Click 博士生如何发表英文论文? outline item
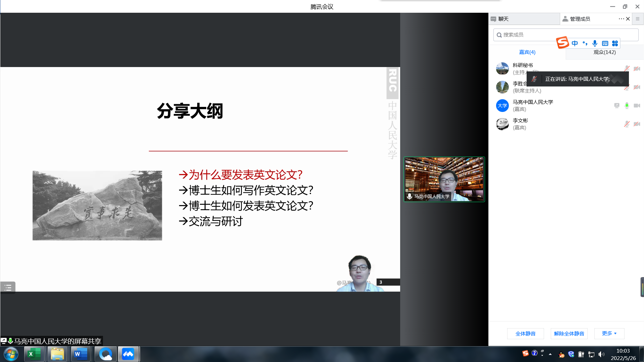Screen dimensions: 644x362 pyautogui.click(x=246, y=205)
